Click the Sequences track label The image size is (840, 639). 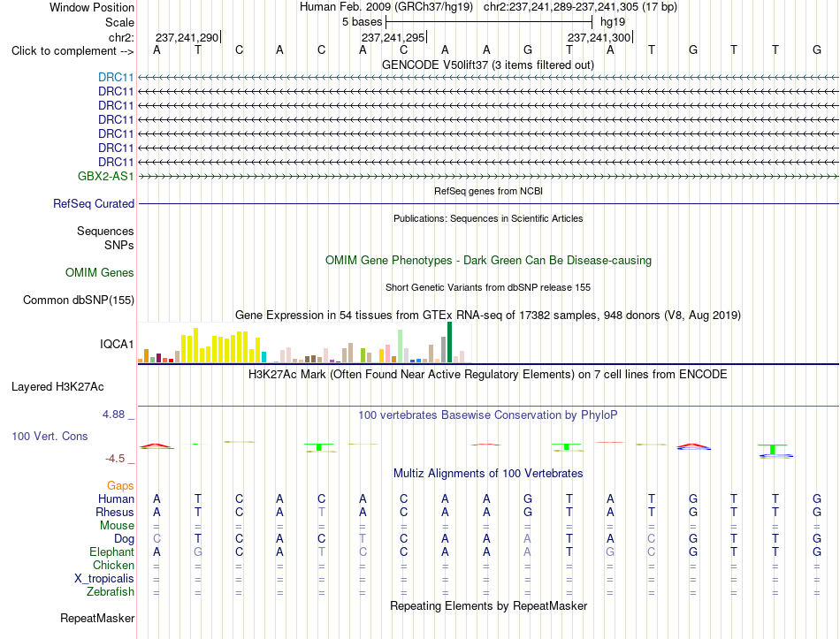(x=105, y=231)
